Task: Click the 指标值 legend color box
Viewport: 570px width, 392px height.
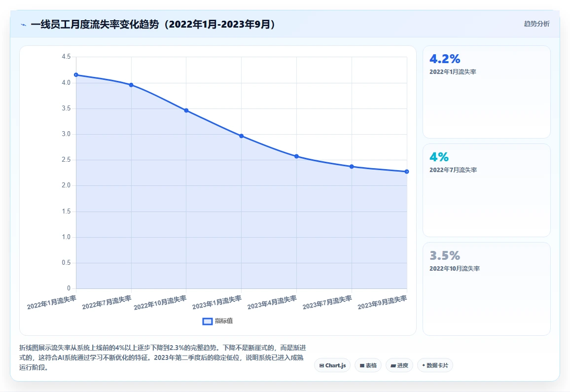Action: tap(207, 321)
